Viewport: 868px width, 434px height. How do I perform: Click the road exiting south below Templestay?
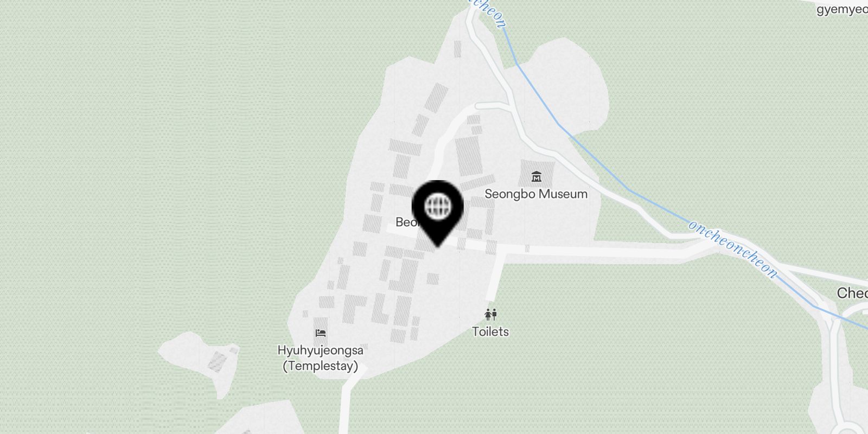pyautogui.click(x=347, y=404)
